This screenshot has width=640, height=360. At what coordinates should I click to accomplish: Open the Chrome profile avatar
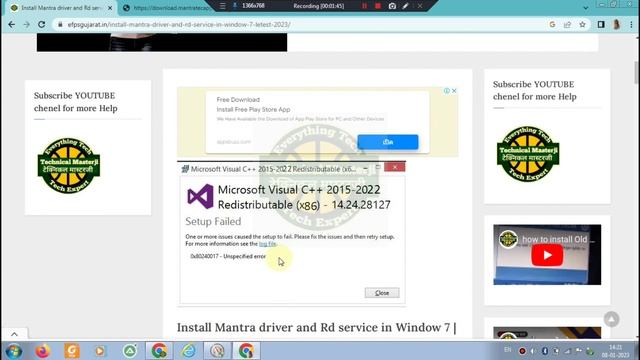click(x=616, y=24)
